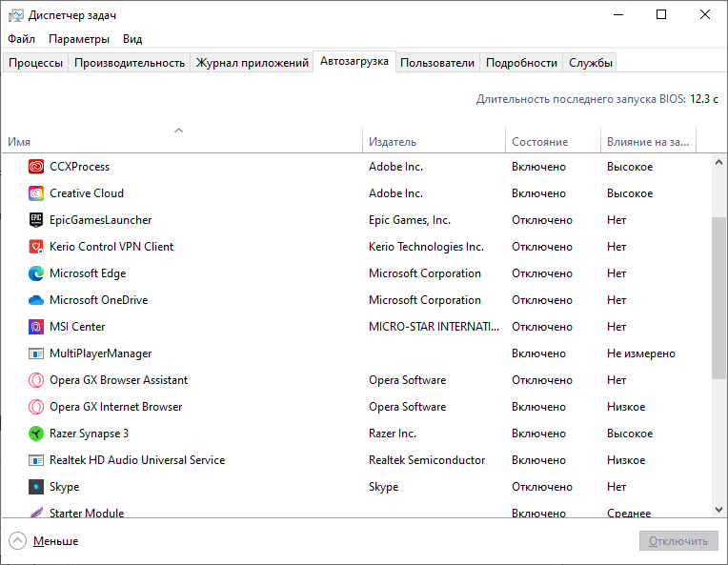The width and height of the screenshot is (728, 565).
Task: Click the scrollbar up arrow
Action: point(718,162)
